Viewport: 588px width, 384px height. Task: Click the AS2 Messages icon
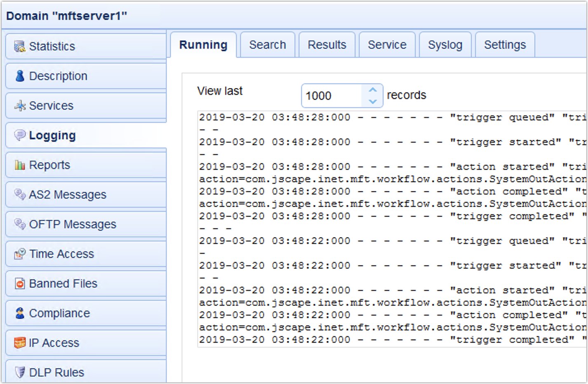19,194
